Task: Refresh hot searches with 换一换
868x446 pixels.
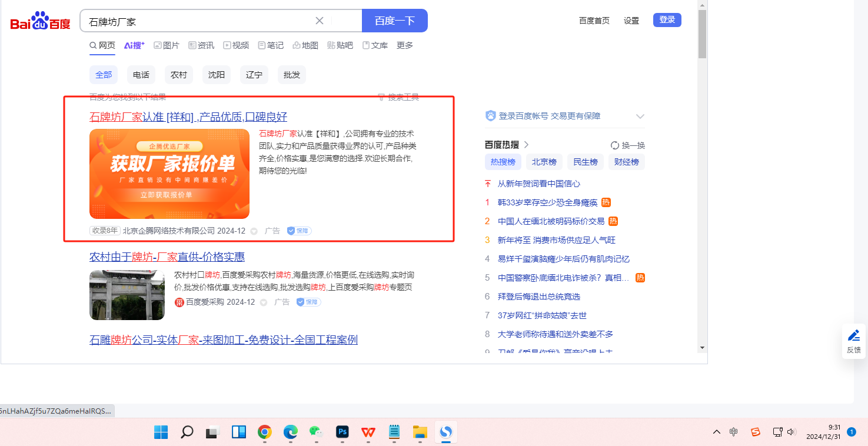Action: click(628, 145)
